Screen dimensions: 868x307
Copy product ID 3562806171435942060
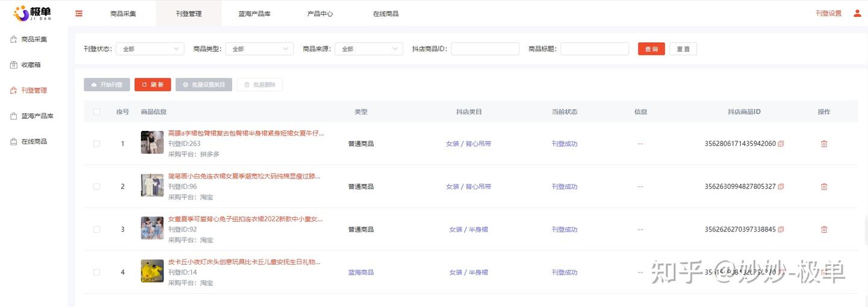point(781,144)
